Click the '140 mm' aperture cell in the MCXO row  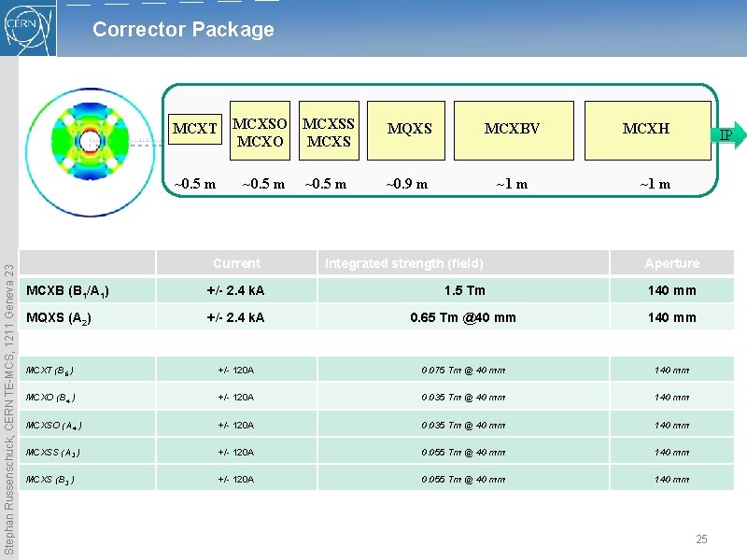[672, 397]
